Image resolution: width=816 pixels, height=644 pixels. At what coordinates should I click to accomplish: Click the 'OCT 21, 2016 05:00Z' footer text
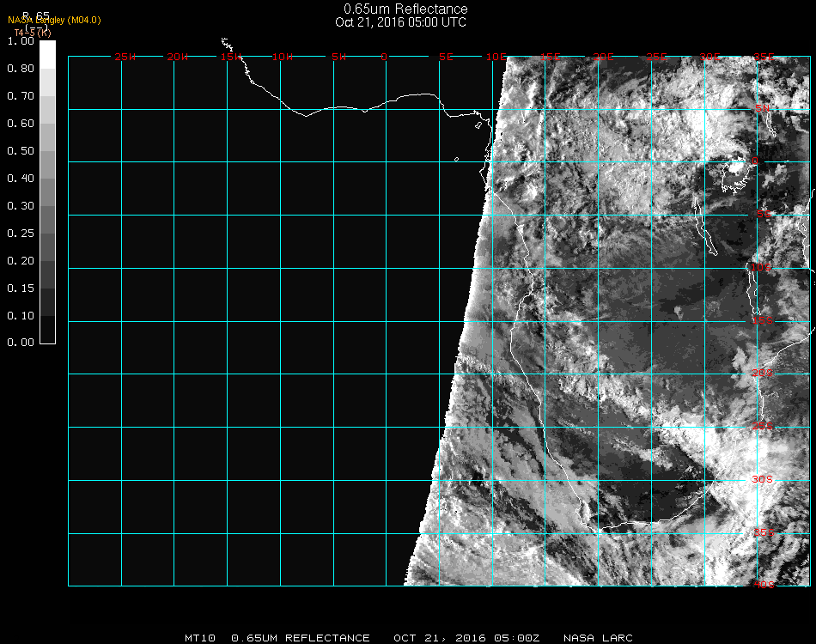point(466,638)
